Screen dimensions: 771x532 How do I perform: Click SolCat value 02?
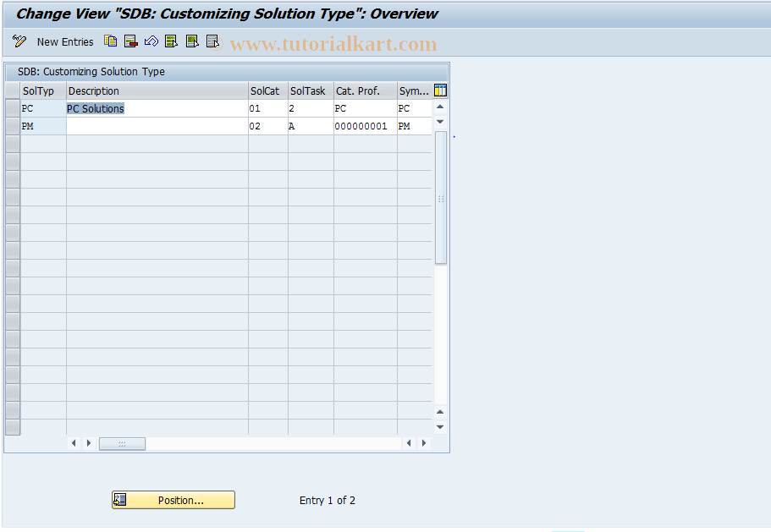click(x=268, y=126)
